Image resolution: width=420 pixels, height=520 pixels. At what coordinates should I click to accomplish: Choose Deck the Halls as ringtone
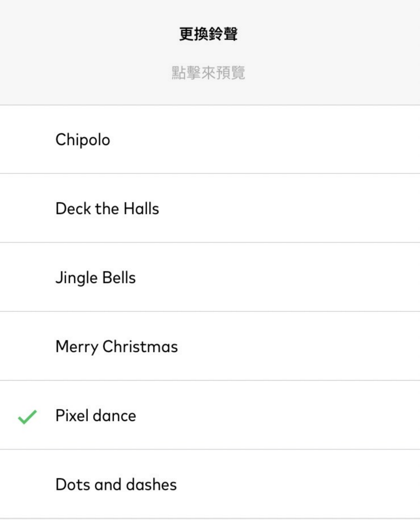107,209
